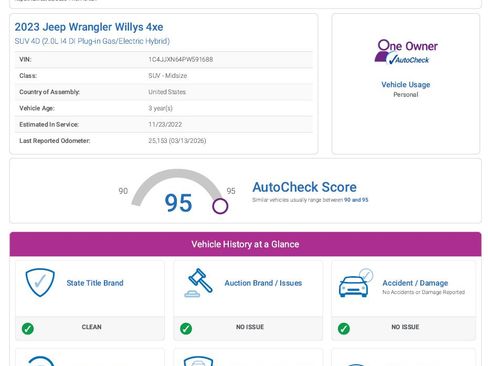Click the AutoCheck score gauge marker circle
488x366 pixels.
220,206
